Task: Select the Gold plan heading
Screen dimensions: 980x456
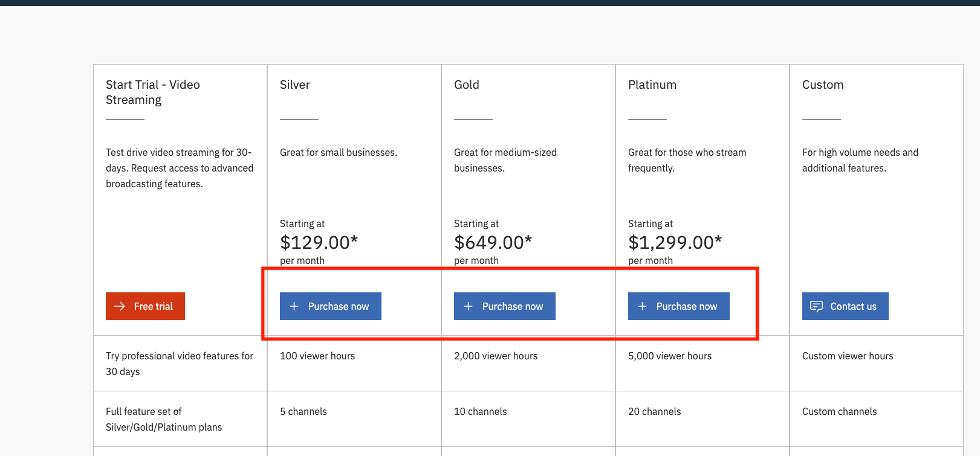Action: click(x=467, y=85)
